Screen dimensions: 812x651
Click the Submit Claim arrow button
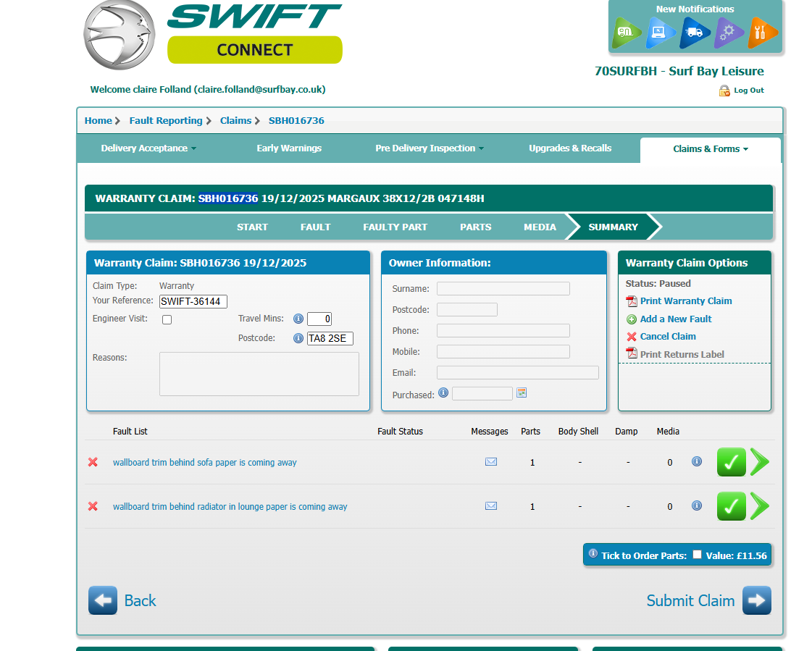click(x=757, y=600)
